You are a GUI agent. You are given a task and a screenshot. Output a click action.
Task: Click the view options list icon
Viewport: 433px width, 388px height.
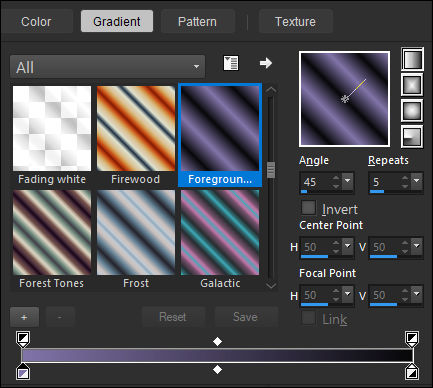(x=231, y=63)
